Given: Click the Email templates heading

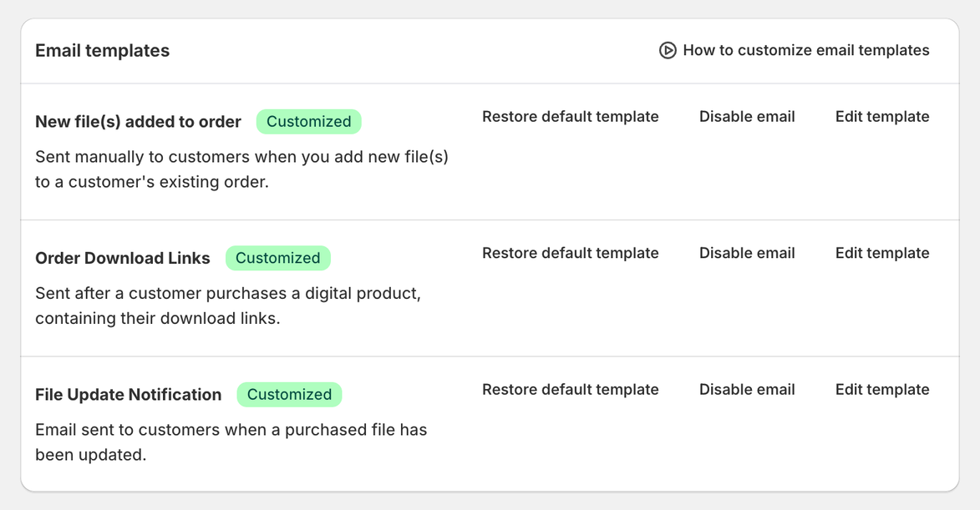Looking at the screenshot, I should [103, 51].
